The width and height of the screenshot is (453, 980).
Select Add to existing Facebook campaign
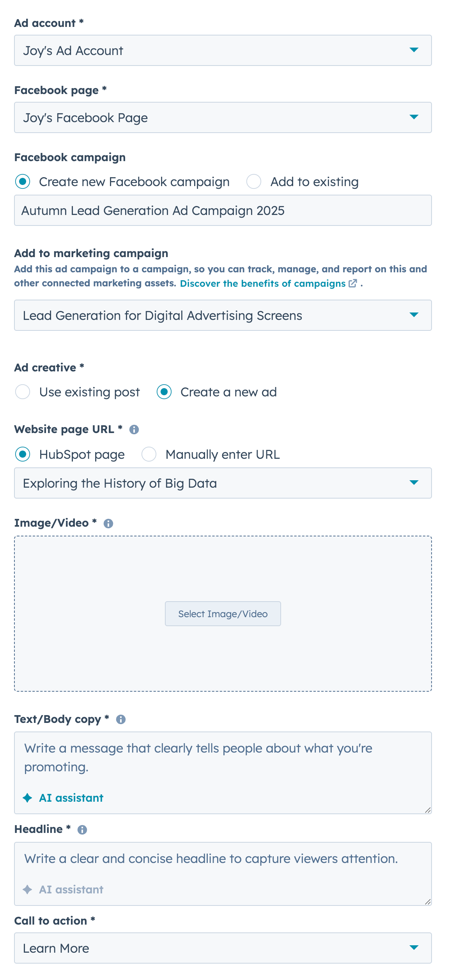253,181
